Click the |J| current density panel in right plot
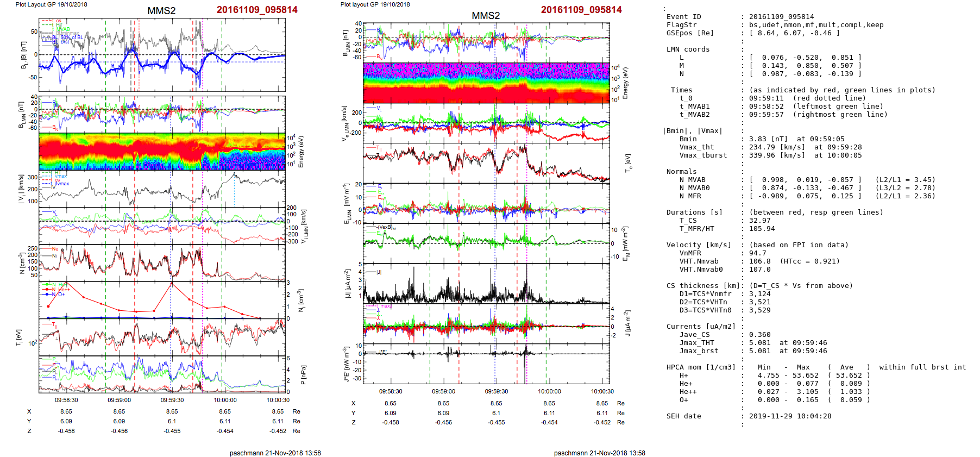 coord(486,283)
